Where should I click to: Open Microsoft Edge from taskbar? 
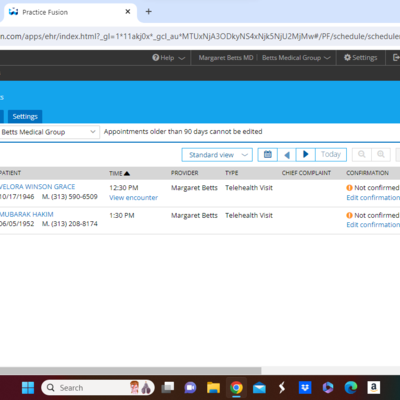[351, 388]
